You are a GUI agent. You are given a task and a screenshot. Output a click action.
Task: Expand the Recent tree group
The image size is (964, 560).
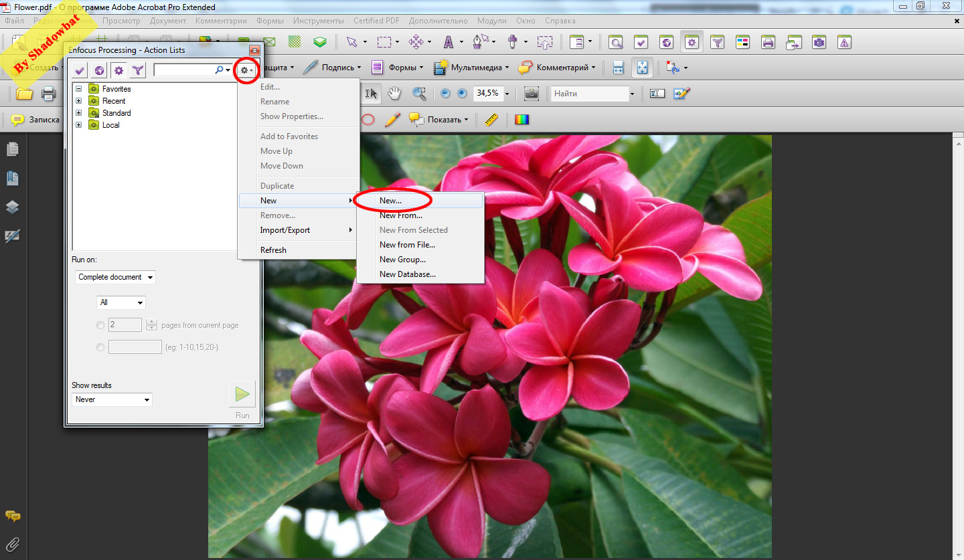click(78, 101)
